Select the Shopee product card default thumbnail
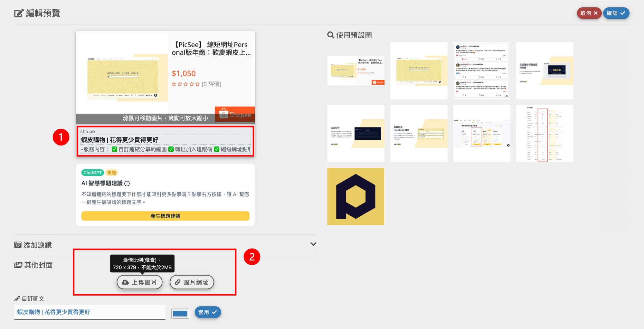The width and height of the screenshot is (644, 329). pyautogui.click(x=356, y=70)
